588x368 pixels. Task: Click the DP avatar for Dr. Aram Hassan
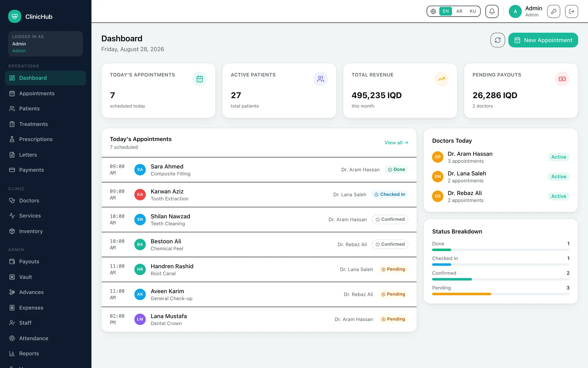click(x=438, y=157)
